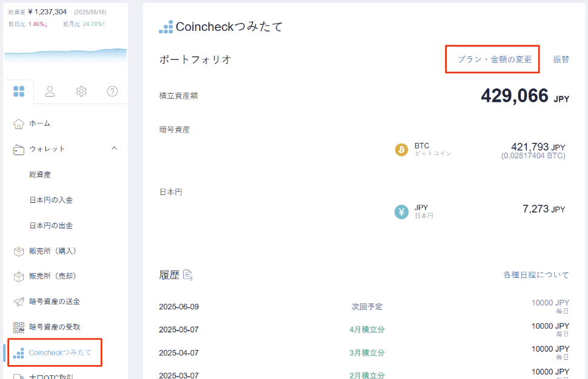Open 暗号資産の受取 in the sidebar

click(x=55, y=327)
